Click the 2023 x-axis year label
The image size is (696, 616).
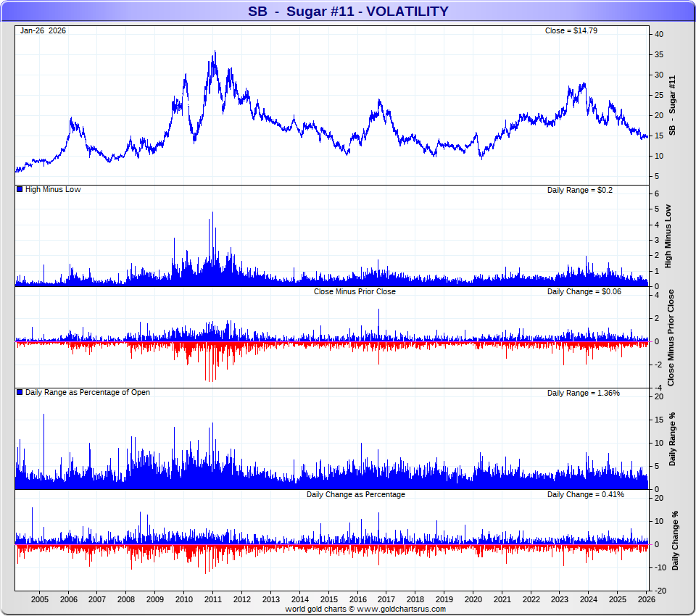(x=559, y=599)
